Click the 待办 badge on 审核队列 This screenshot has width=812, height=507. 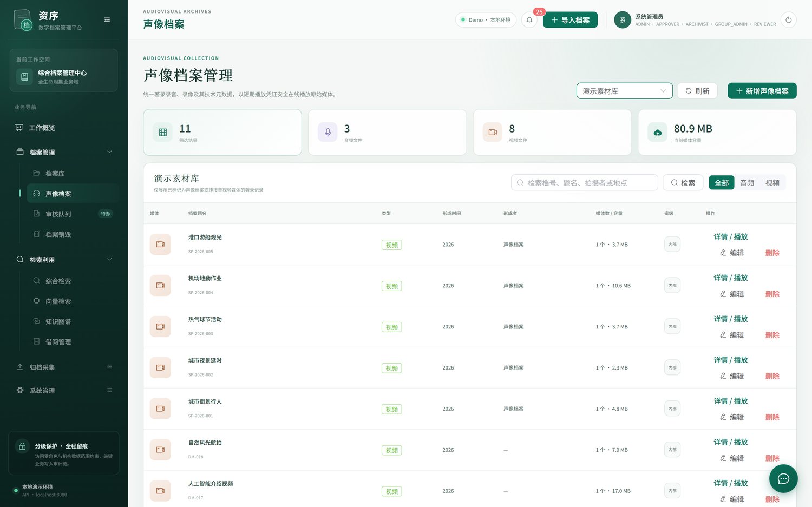(106, 214)
